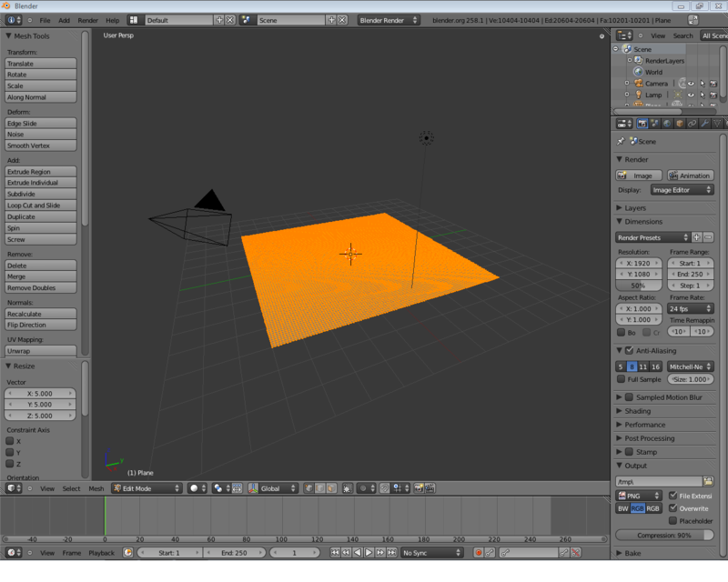Toggle screen layout full-screen icon in header
The height and width of the screenshot is (582, 728).
[x=693, y=20]
